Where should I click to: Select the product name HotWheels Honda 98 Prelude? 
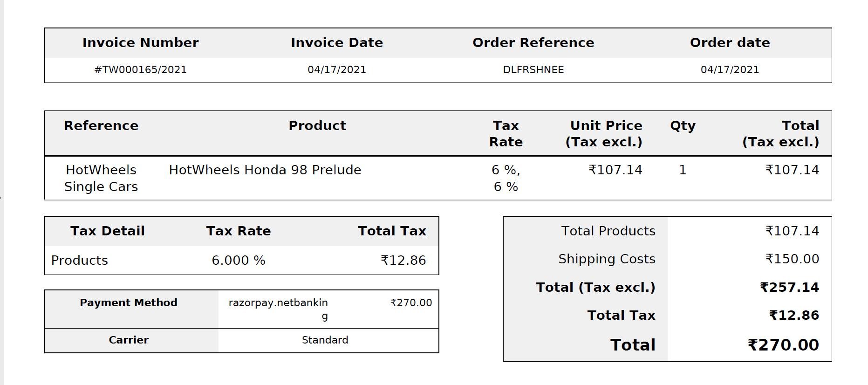point(265,170)
